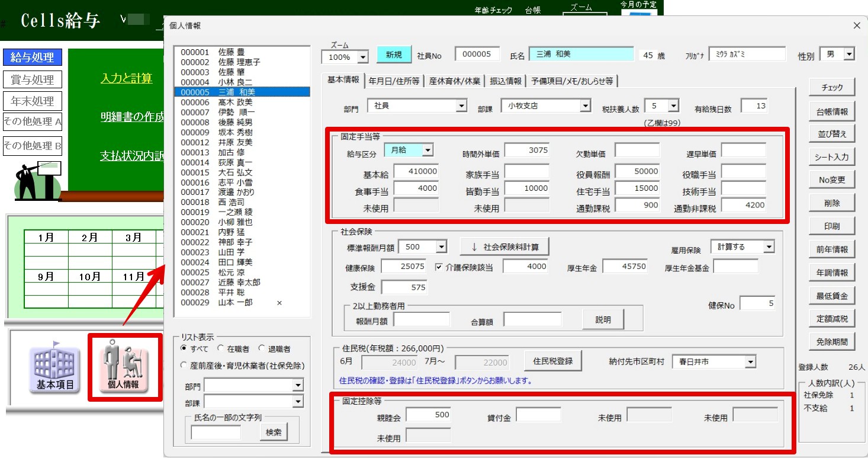
Task: Select その他処理 A in main menu
Action: tap(33, 122)
